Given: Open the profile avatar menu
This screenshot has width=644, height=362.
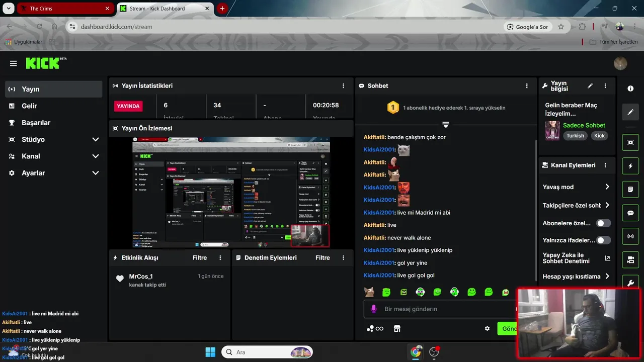Looking at the screenshot, I should click(620, 63).
